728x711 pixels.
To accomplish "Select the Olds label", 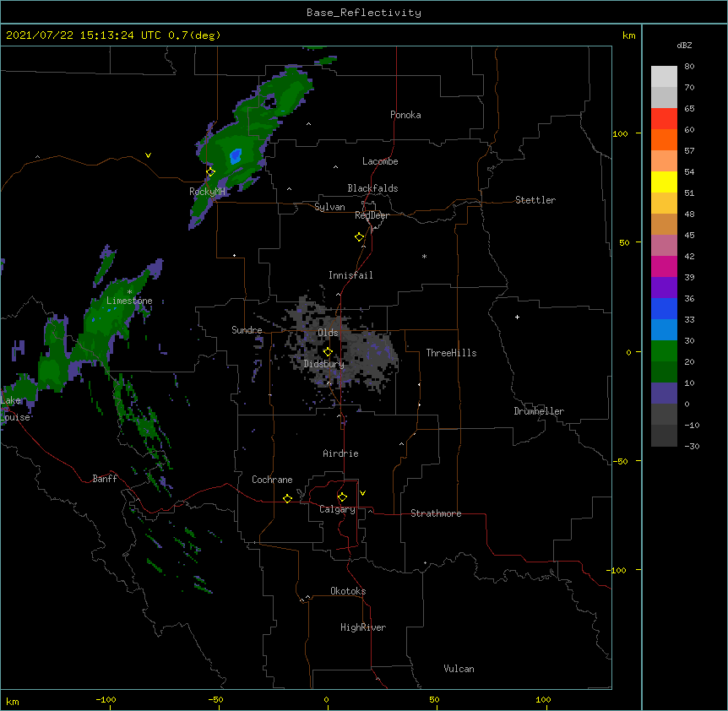I will tap(328, 333).
